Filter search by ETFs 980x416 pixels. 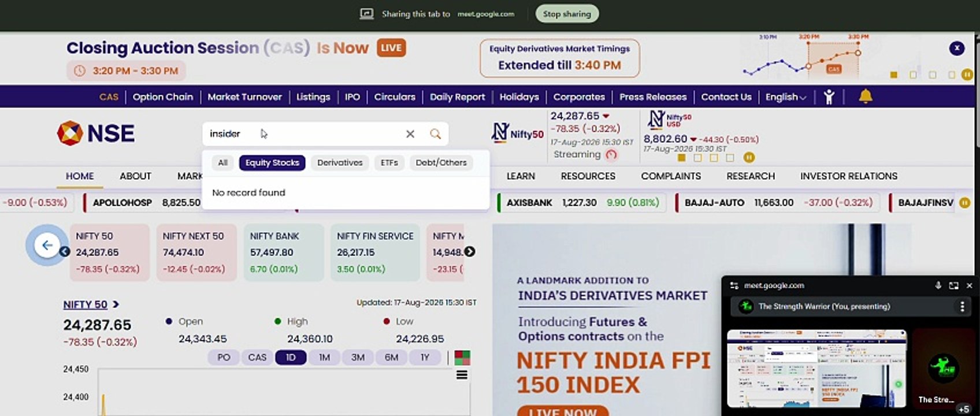coord(389,163)
